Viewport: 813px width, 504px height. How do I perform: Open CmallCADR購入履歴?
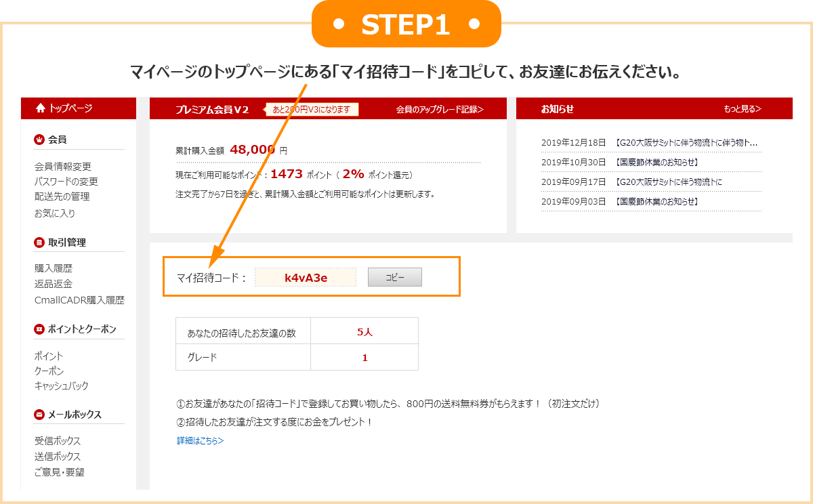[79, 300]
